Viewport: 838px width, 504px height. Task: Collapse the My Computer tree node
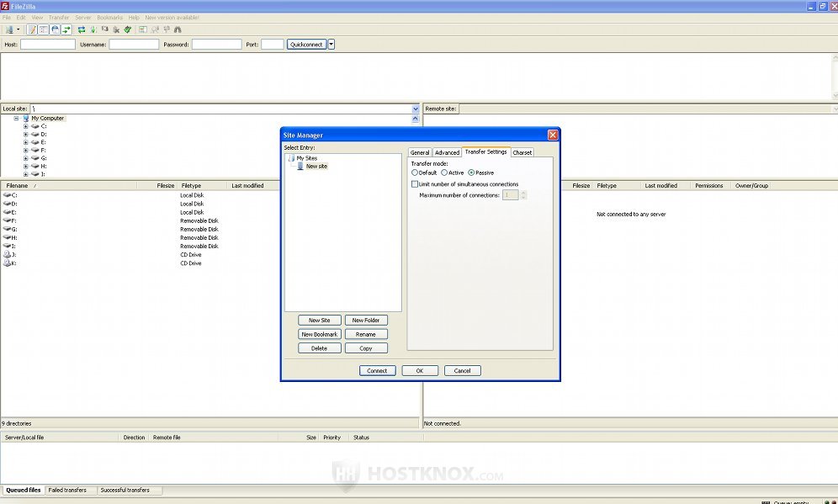pos(16,118)
